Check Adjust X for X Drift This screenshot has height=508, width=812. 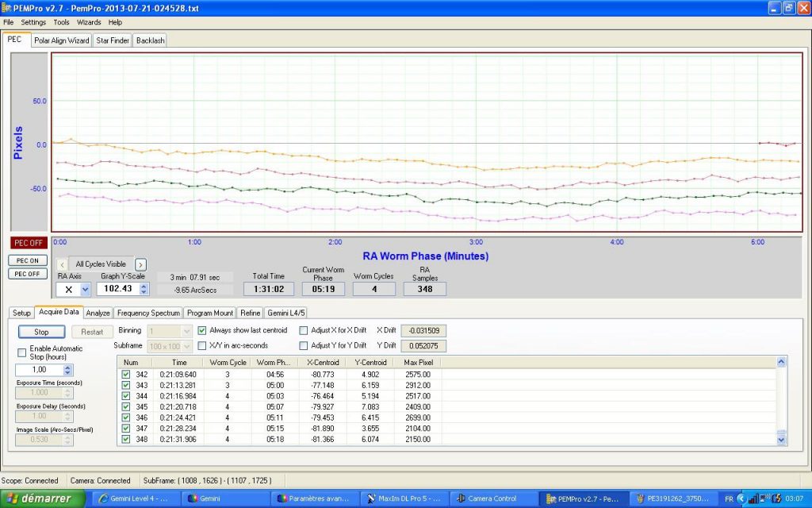tap(304, 330)
